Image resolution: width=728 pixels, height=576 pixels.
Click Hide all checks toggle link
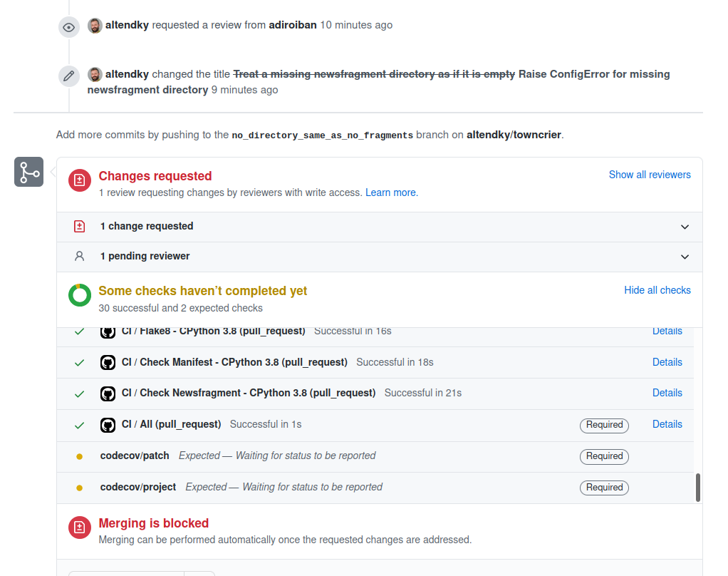tap(657, 290)
